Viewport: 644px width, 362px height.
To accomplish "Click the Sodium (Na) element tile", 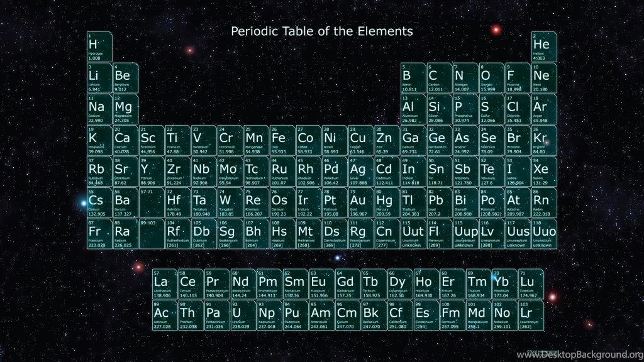I will pyautogui.click(x=99, y=109).
